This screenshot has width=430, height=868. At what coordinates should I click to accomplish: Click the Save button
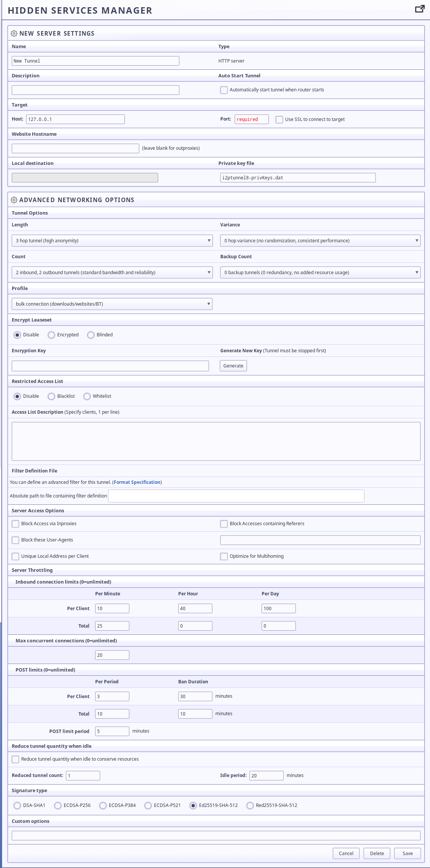[x=408, y=853]
